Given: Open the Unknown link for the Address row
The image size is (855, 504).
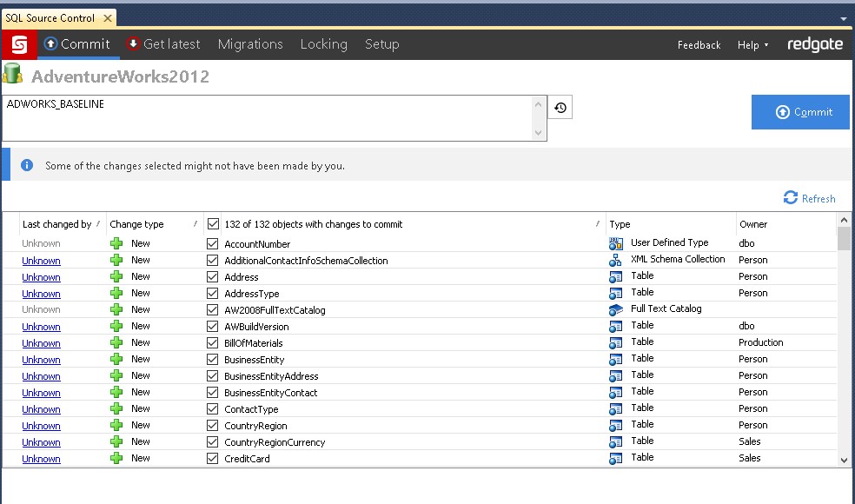Looking at the screenshot, I should click(x=41, y=277).
